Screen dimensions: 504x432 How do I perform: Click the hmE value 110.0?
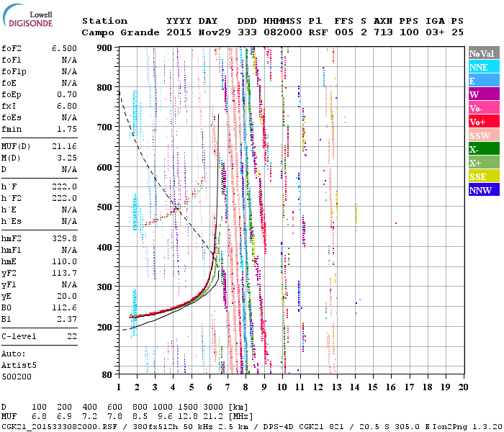click(64, 261)
